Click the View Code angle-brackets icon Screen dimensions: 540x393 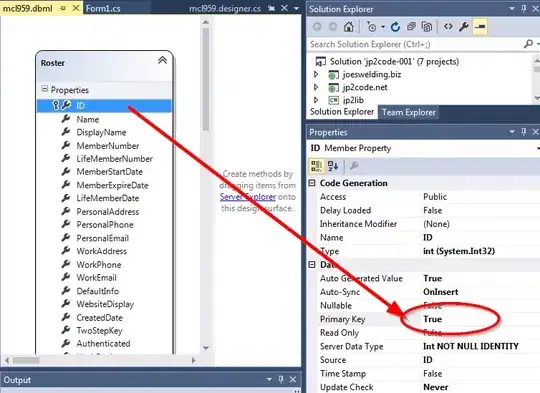[x=448, y=27]
